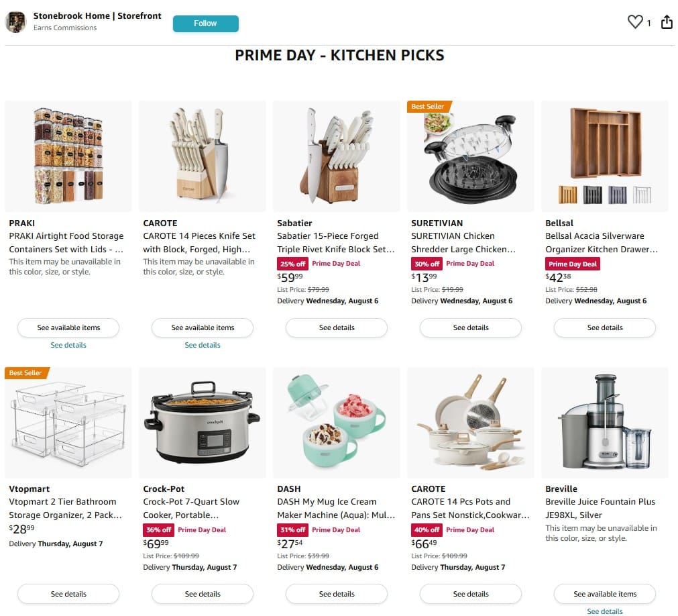View the Sabatier knife block set photo
Image resolution: width=678 pixels, height=616 pixels.
(x=337, y=156)
